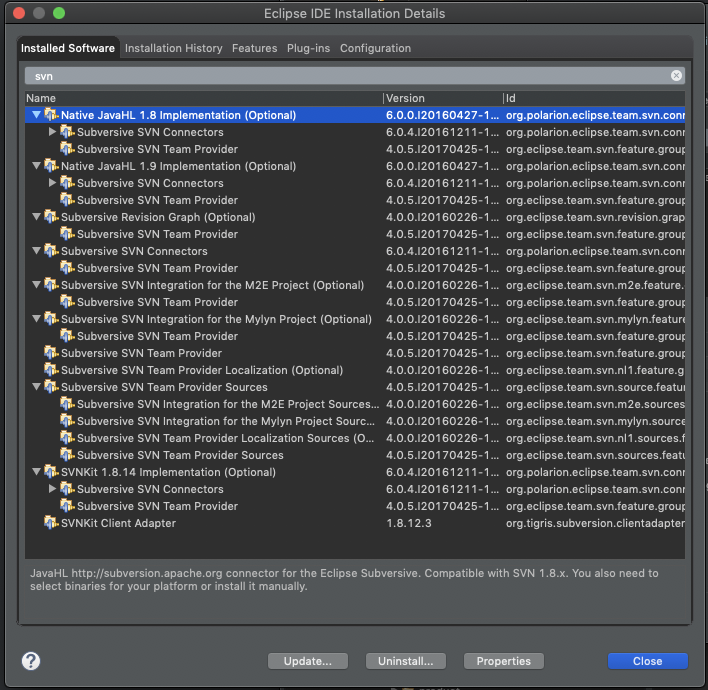Collapse Subversive SVN Team Provider Sources node
708x690 pixels.
pos(37,387)
